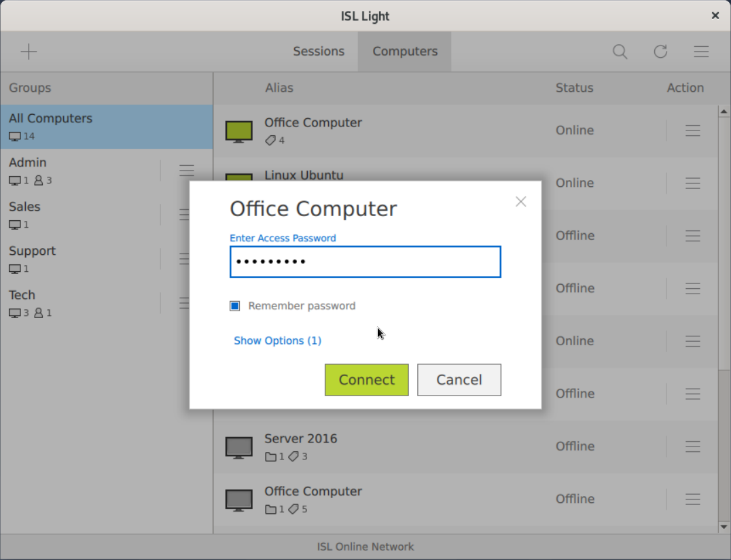Click the Connect button
This screenshot has height=560, width=731.
[x=366, y=380]
